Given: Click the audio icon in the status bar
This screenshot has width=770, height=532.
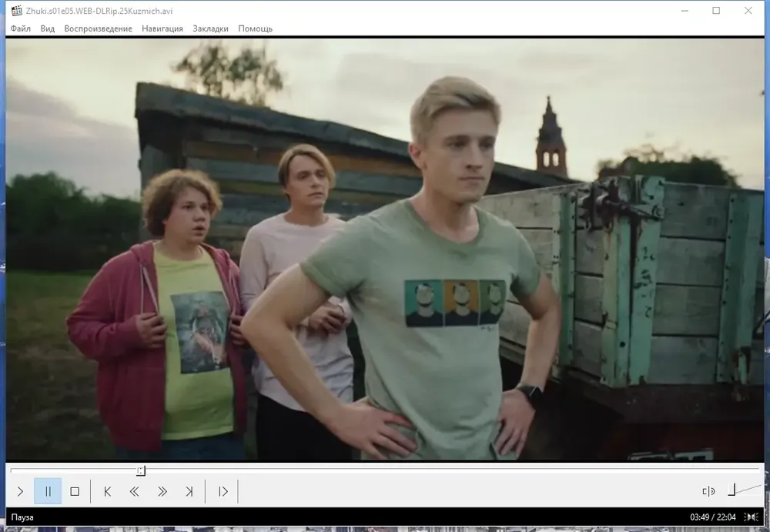Looking at the screenshot, I should [x=752, y=517].
